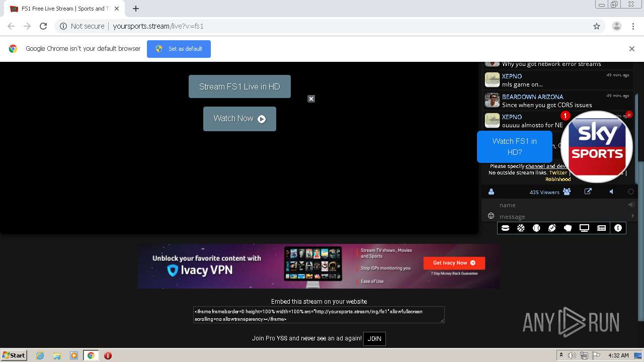The height and width of the screenshot is (362, 644).
Task: Click the system tray volume icon
Action: point(573,355)
